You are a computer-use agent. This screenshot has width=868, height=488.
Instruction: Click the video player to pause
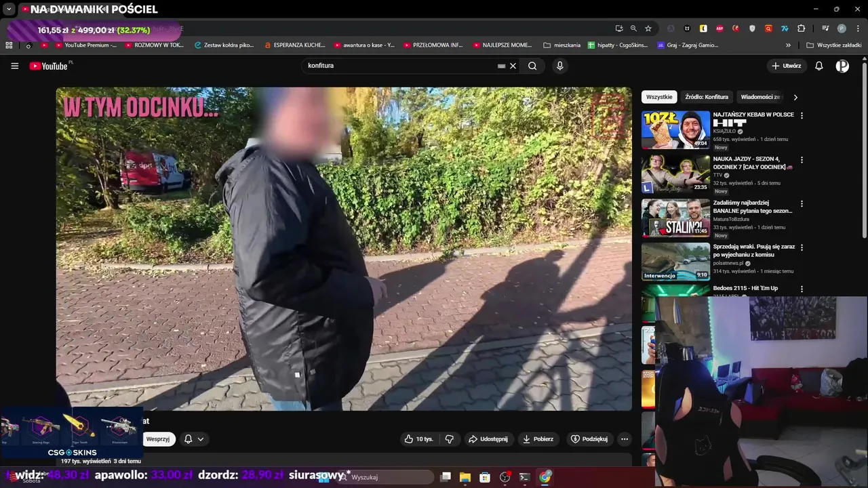coord(344,249)
